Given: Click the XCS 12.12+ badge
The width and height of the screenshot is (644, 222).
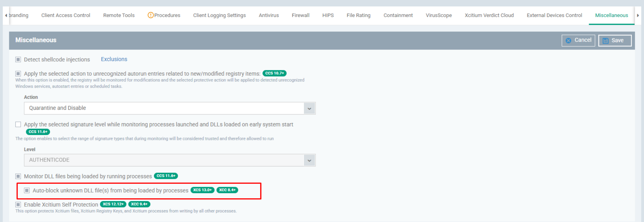Looking at the screenshot, I should tap(113, 204).
